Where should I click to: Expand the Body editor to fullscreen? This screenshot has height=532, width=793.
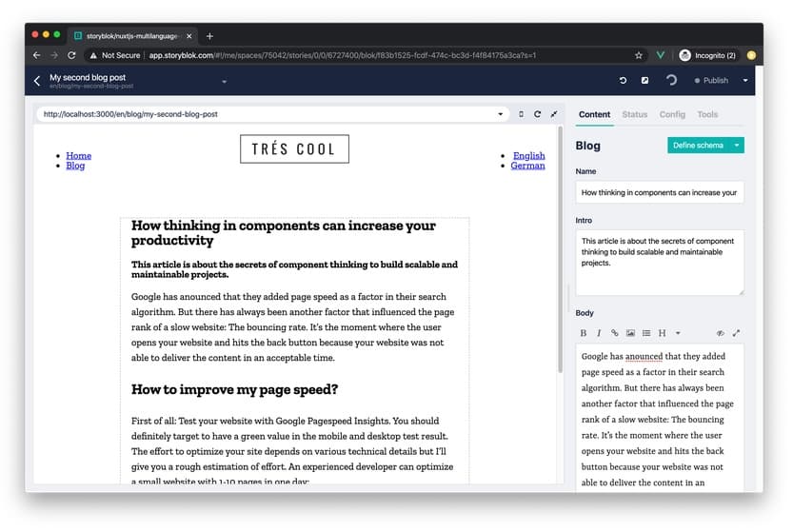pos(736,333)
